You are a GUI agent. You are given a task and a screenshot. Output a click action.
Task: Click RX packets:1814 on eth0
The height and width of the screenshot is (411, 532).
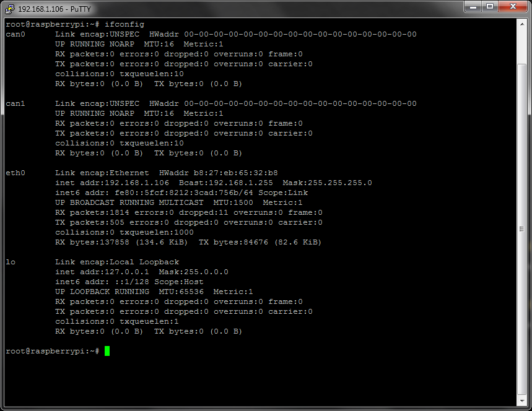coord(92,213)
